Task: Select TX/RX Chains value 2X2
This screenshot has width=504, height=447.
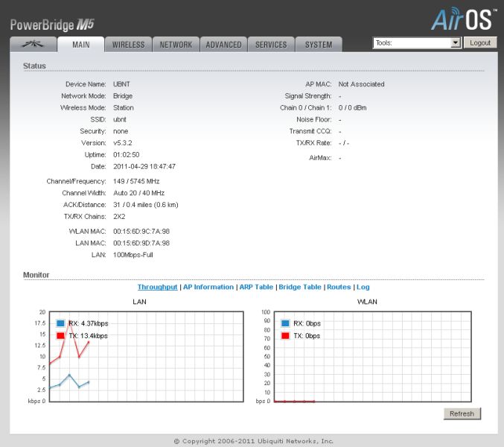Action: 119,217
